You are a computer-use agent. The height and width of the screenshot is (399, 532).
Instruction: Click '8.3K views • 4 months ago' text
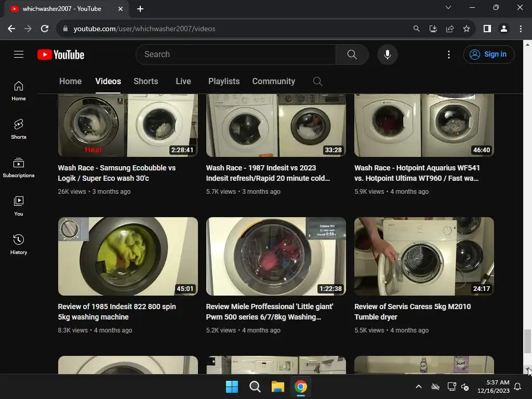(95, 330)
